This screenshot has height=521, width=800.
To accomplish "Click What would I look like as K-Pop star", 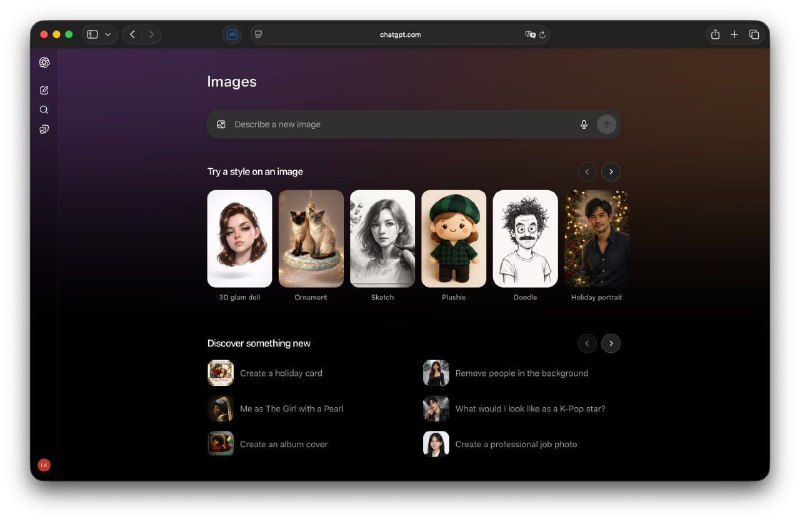I will tap(530, 409).
